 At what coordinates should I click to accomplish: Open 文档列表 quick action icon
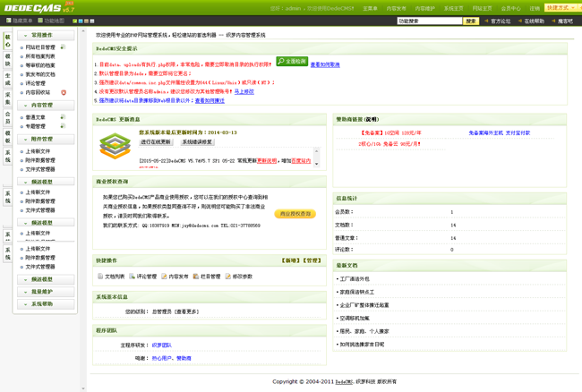pos(100,277)
